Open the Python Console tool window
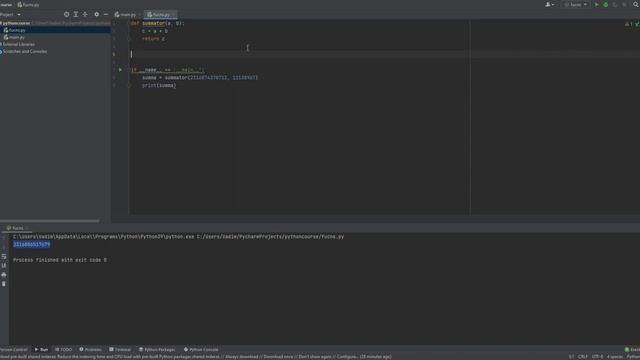Screen dimensions: 640x360 [x=201, y=350]
